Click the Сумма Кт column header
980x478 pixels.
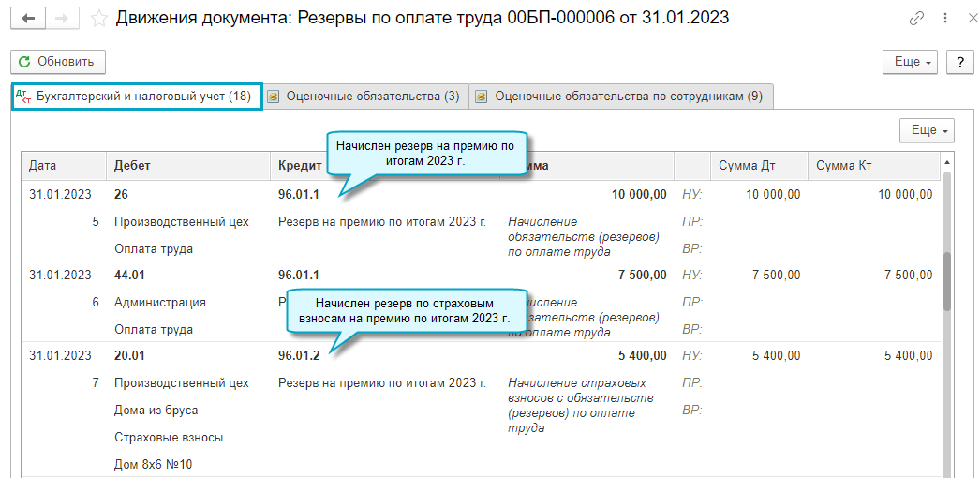874,166
